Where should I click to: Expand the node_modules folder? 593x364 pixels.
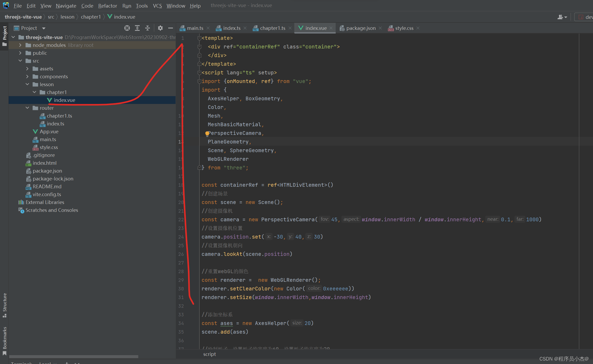(20, 45)
